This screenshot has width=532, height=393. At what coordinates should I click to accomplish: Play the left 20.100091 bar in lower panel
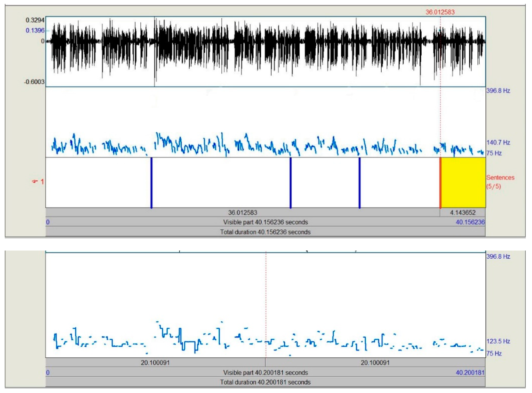coord(155,362)
